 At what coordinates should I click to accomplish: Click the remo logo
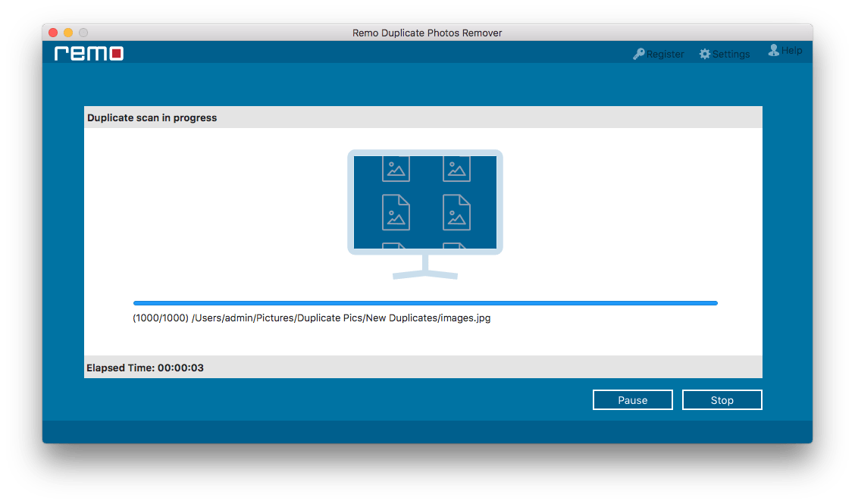(x=89, y=54)
